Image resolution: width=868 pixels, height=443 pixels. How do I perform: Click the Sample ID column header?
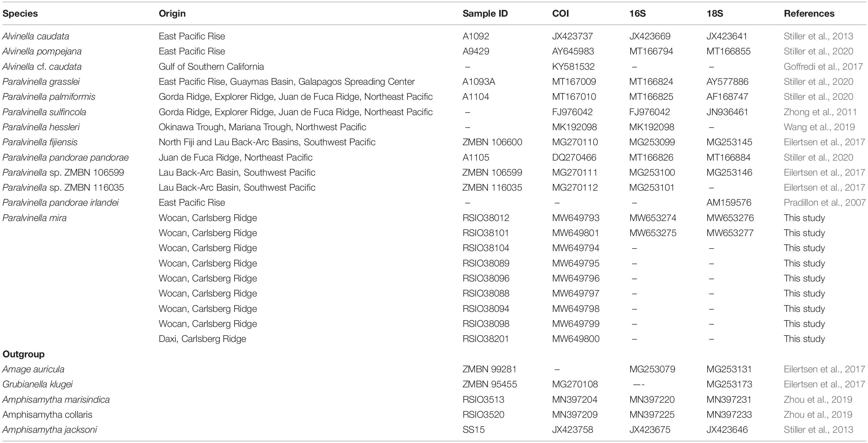coord(485,13)
